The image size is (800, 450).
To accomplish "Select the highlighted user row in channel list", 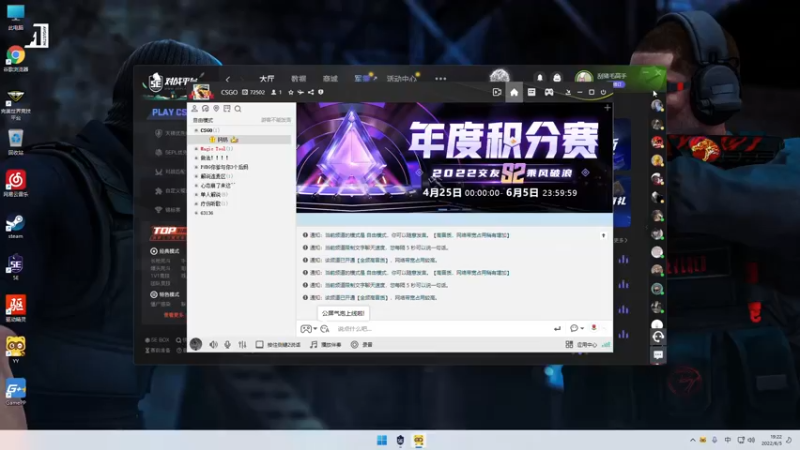I will coord(240,139).
